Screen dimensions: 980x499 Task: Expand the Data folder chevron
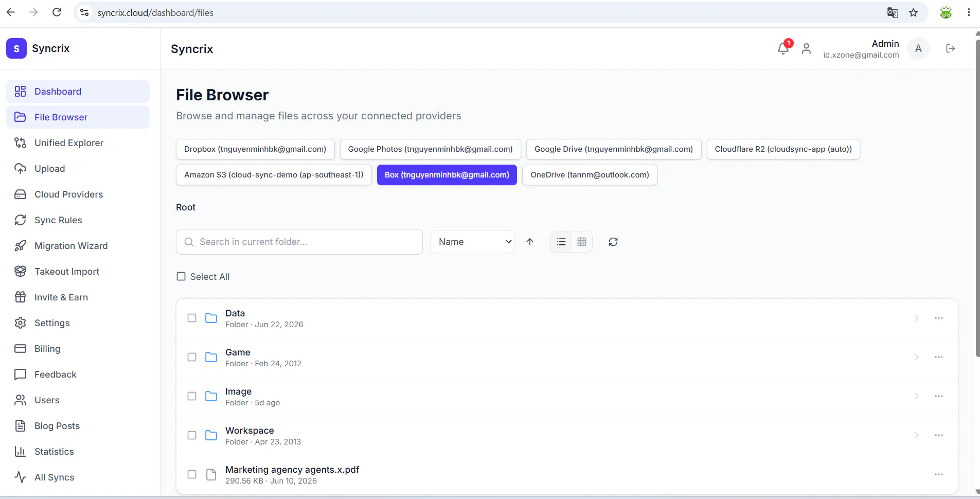[x=916, y=318]
